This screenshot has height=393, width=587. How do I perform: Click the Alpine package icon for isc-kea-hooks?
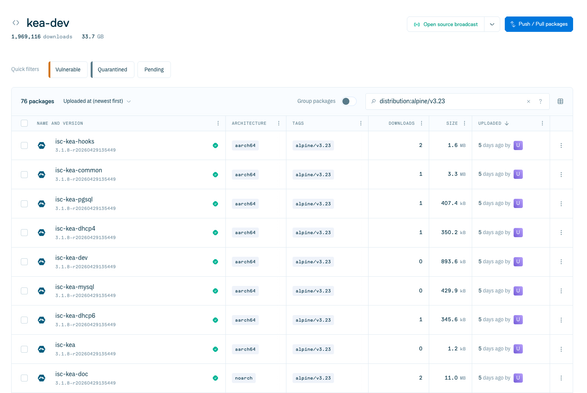pyautogui.click(x=42, y=145)
